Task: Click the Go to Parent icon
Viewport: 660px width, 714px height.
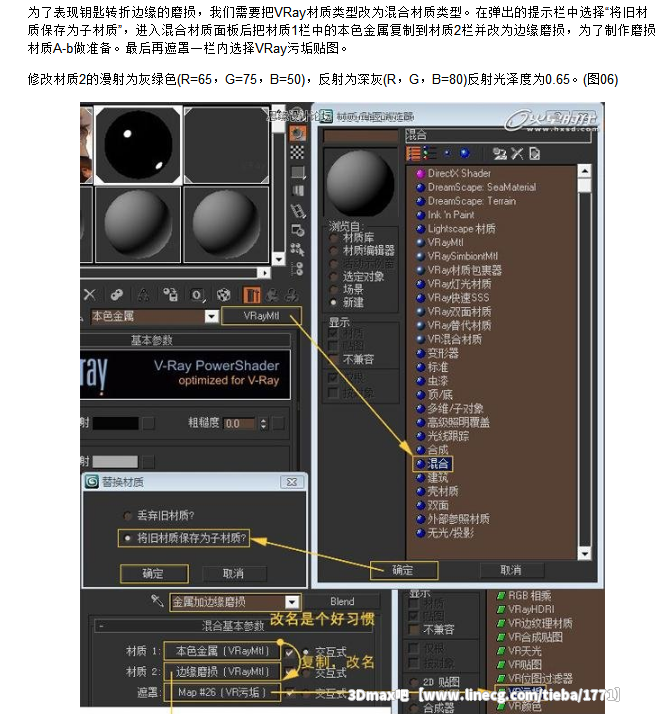Action: click(x=272, y=295)
